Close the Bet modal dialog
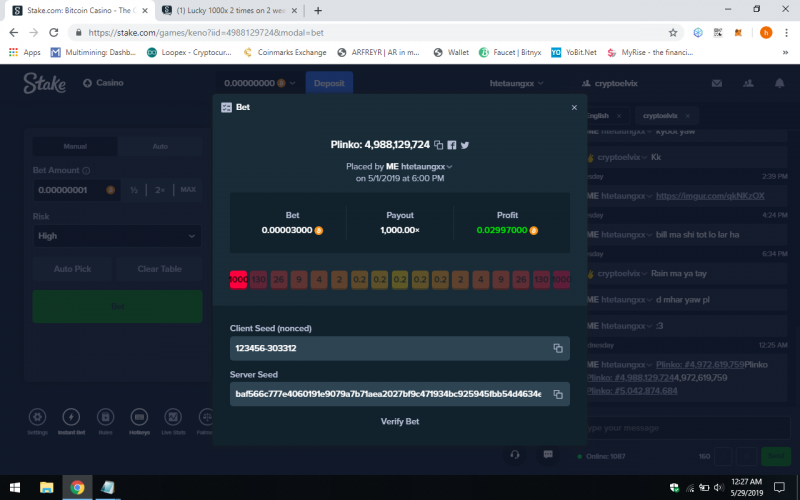 coord(574,107)
